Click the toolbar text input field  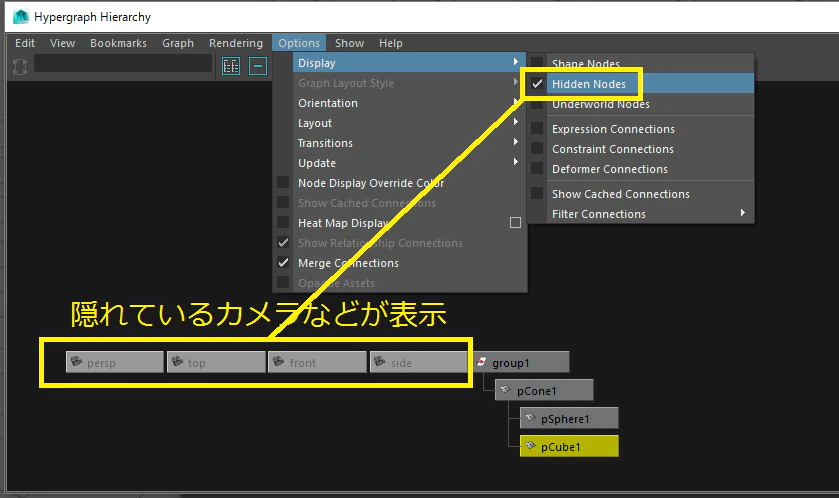click(123, 63)
